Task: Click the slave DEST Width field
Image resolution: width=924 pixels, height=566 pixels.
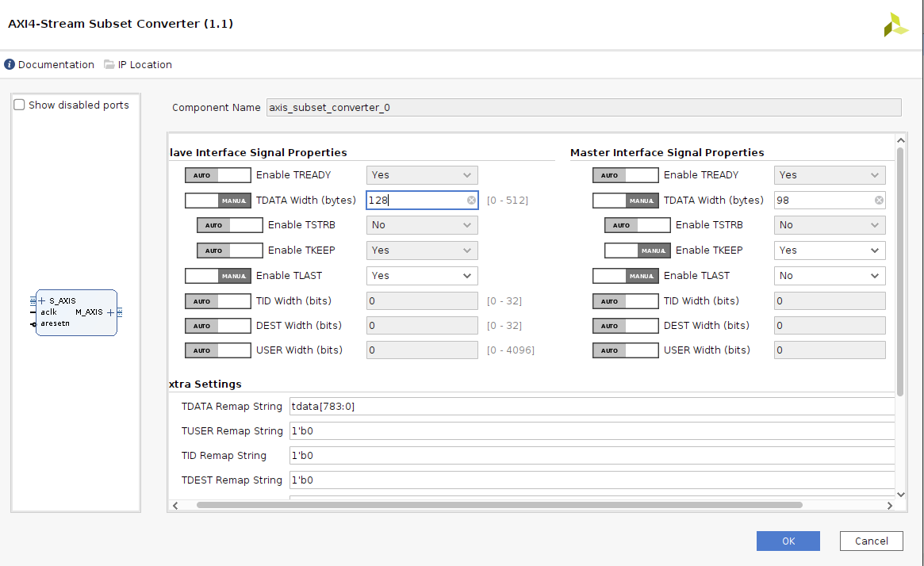Action: (x=422, y=326)
